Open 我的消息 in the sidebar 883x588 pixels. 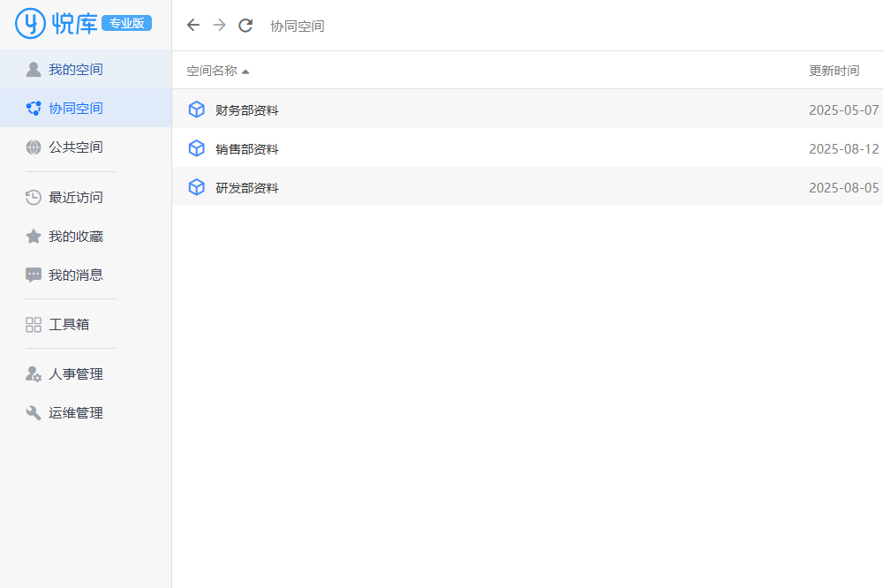tap(75, 275)
